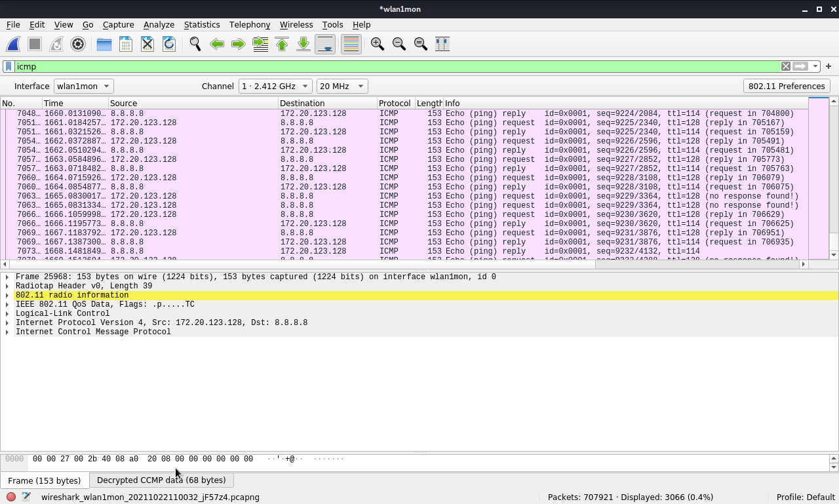This screenshot has width=839, height=504.
Task: Sort packets by the Info column
Action: tap(626, 103)
